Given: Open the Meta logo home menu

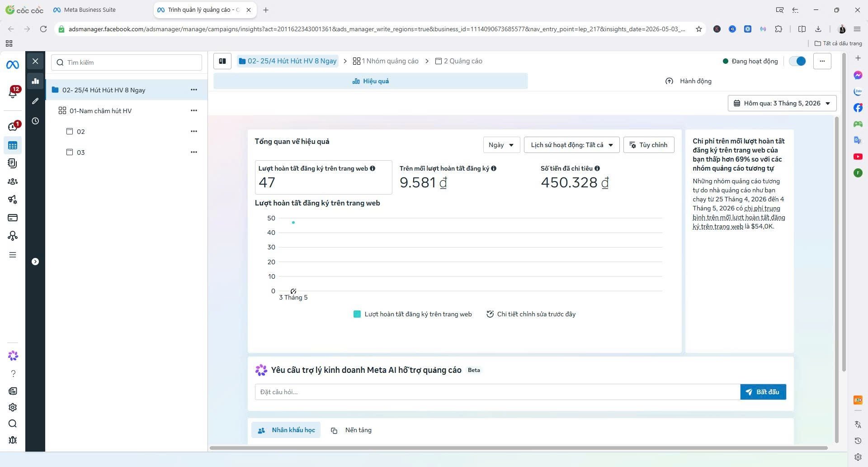Looking at the screenshot, I should point(13,65).
